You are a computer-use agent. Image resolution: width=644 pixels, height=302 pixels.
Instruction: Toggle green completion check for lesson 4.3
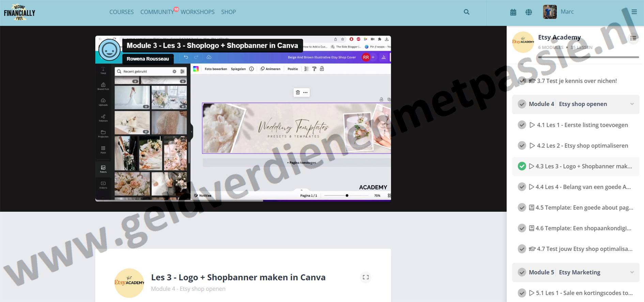[522, 166]
